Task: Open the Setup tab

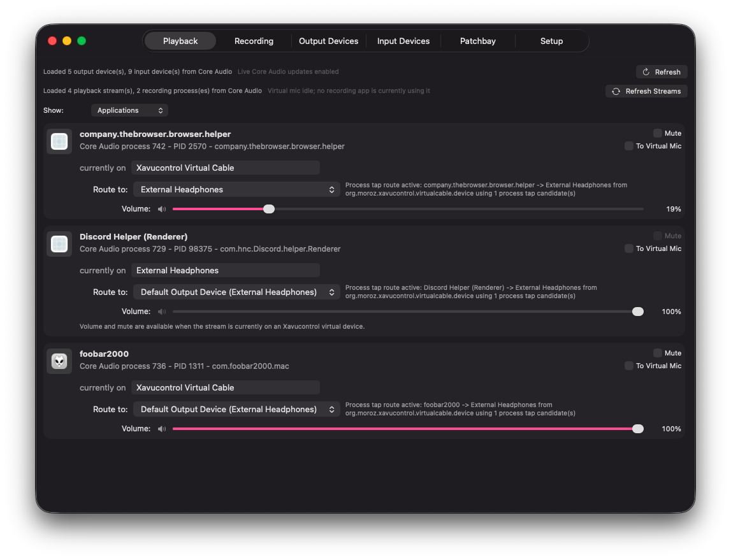Action: 551,41
